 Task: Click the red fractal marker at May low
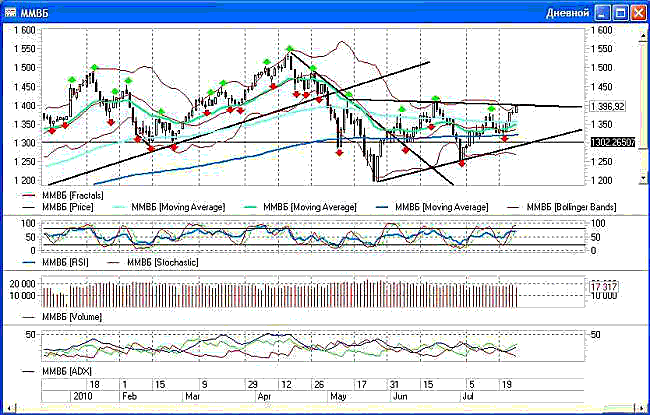[x=340, y=153]
